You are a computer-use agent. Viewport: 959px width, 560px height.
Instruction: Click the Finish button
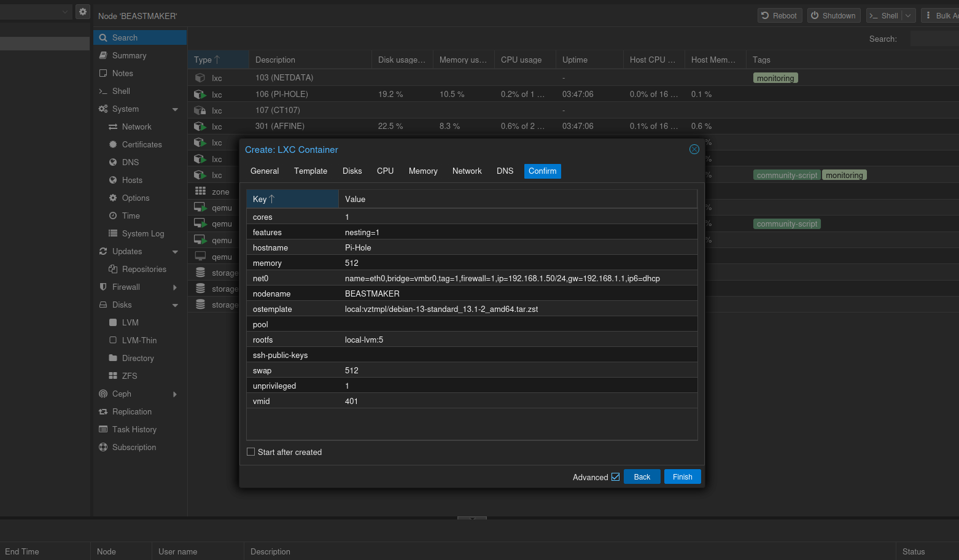(x=682, y=476)
